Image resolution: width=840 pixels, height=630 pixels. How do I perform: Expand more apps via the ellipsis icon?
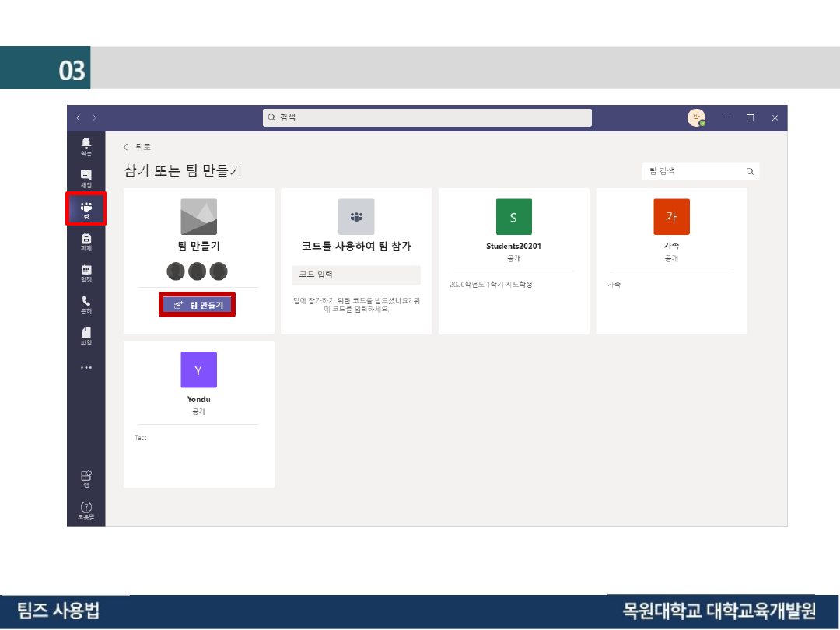pyautogui.click(x=86, y=367)
